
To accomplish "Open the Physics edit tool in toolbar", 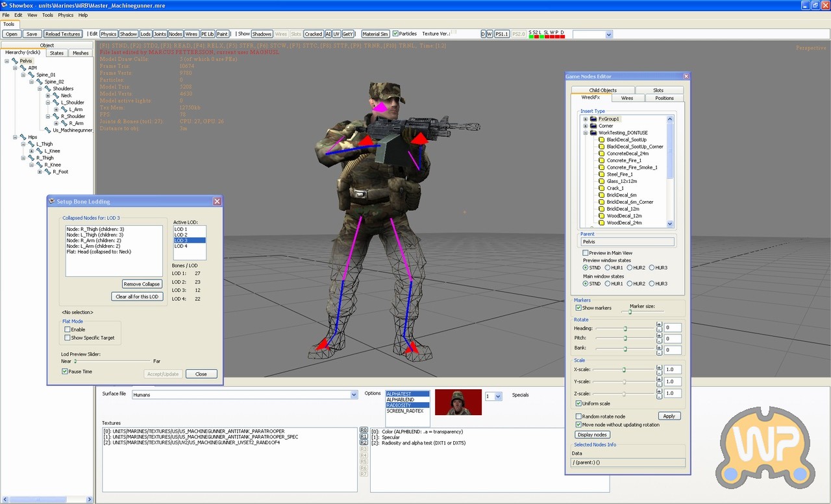I will coord(108,34).
